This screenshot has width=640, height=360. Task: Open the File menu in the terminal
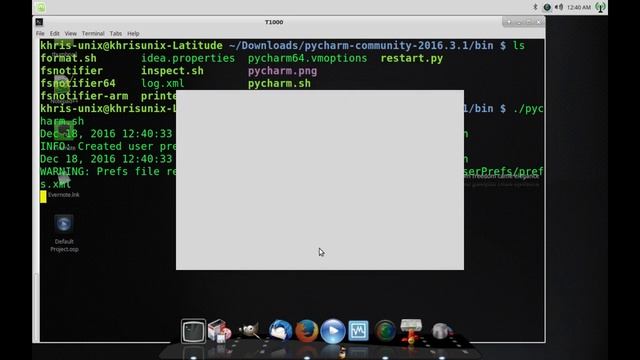coord(40,33)
